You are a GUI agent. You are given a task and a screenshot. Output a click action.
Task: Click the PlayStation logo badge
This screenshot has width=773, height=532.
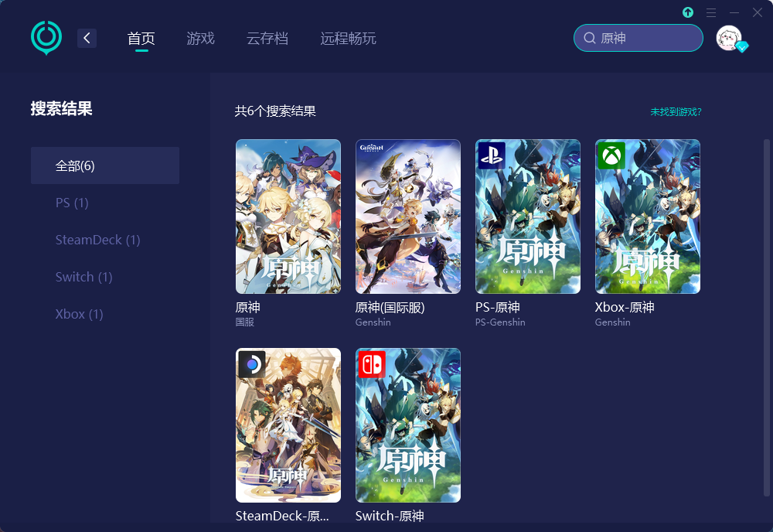492,155
